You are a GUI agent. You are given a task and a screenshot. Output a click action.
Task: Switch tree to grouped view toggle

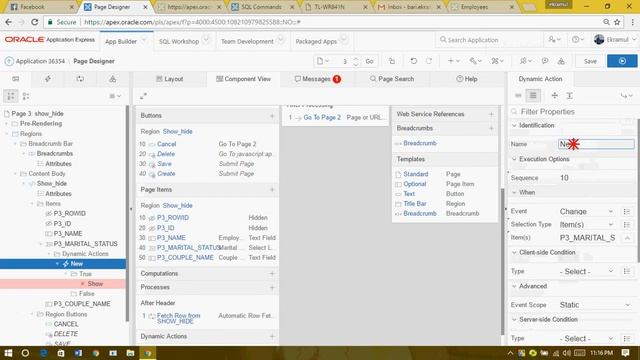[x=11, y=96]
